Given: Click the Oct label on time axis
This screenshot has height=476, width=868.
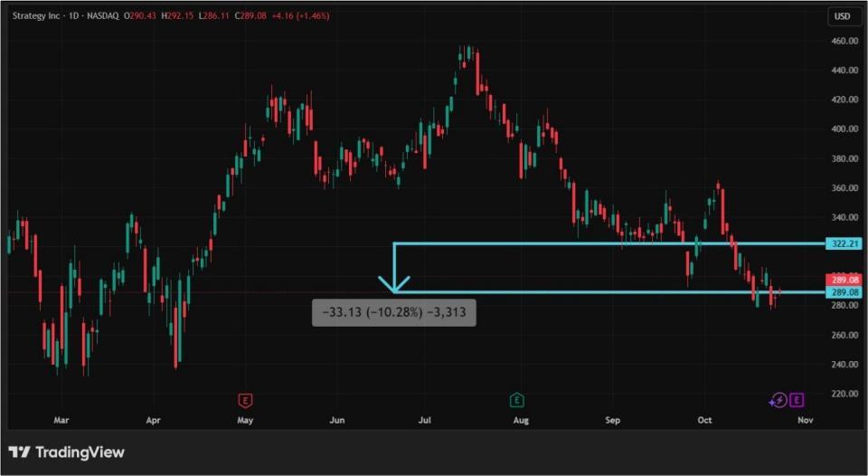Looking at the screenshot, I should 704,421.
